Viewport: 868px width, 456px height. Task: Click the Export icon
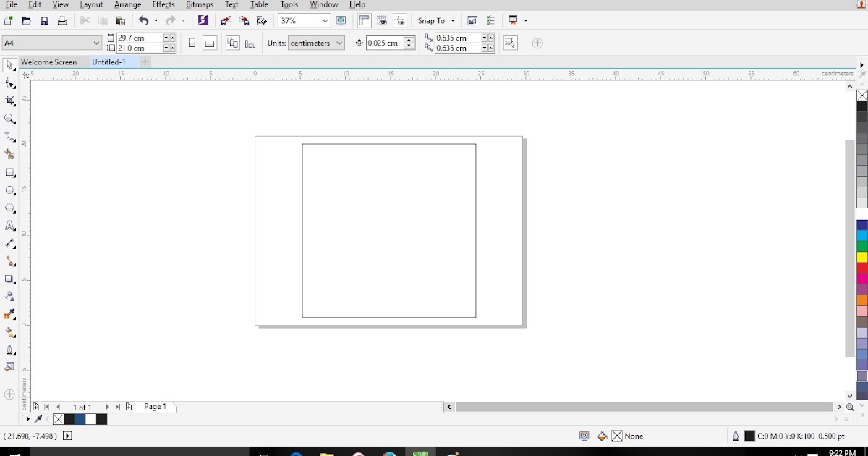[244, 21]
